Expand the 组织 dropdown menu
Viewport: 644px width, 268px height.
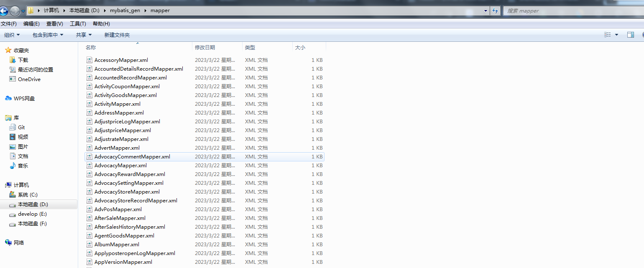coord(12,35)
